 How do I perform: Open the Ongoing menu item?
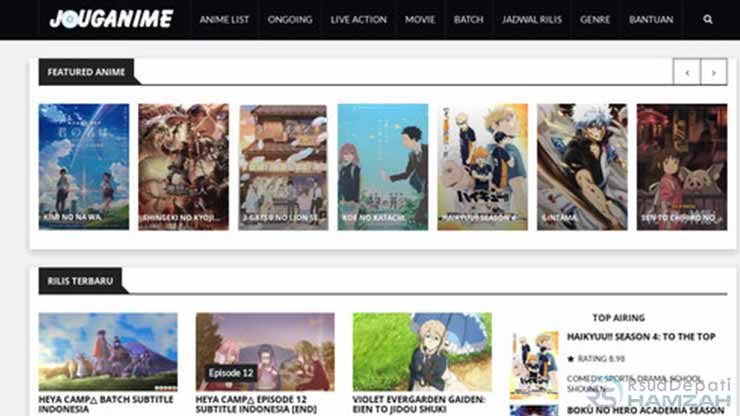290,19
